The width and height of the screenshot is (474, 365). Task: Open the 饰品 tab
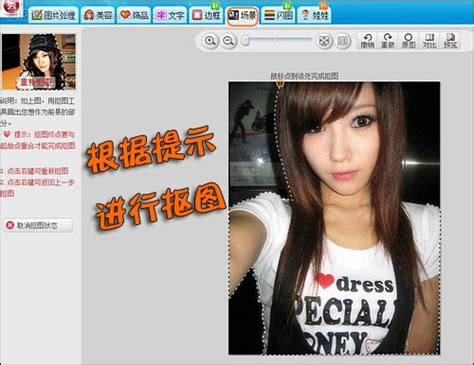pyautogui.click(x=134, y=15)
